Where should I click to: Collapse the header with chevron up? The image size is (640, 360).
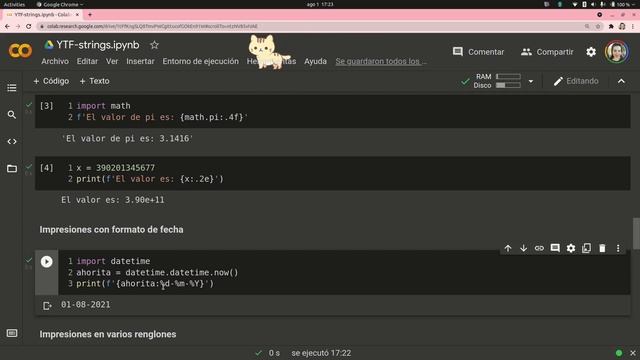621,81
